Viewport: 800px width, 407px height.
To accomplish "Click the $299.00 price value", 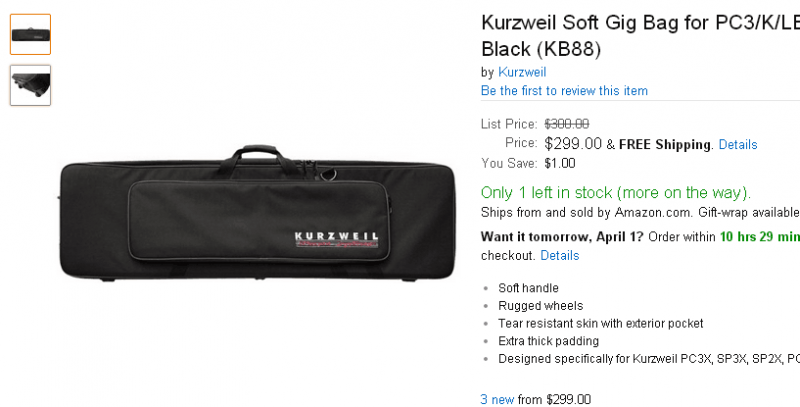I will [x=573, y=144].
